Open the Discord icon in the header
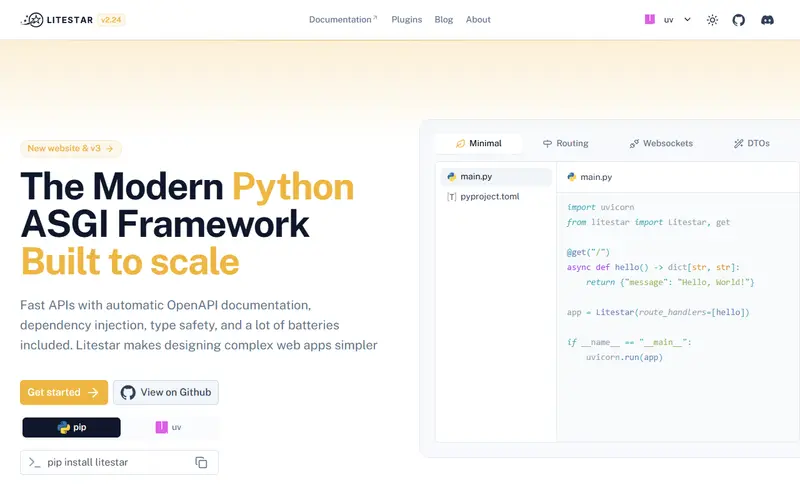800x500 pixels. point(767,20)
